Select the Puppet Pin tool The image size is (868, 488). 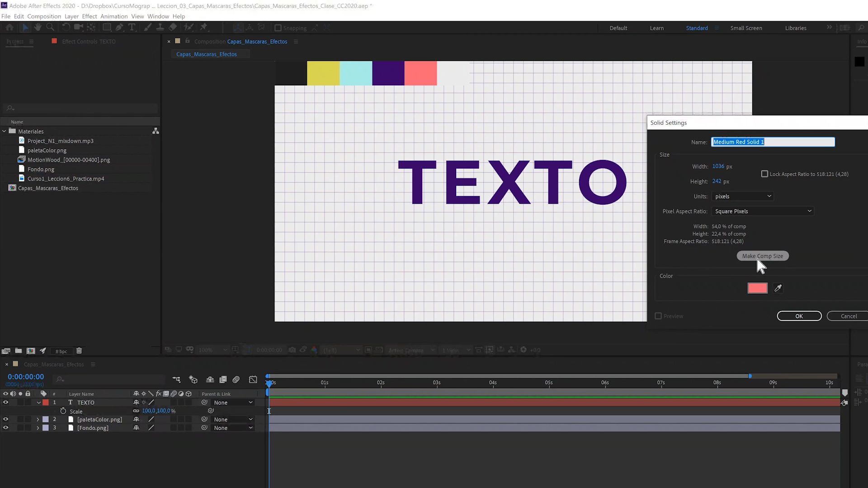tap(204, 28)
